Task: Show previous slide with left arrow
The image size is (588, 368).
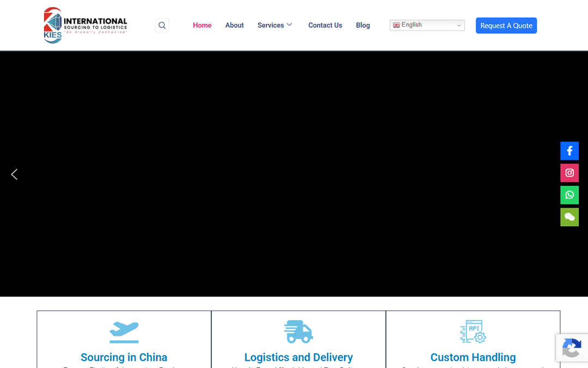Action: (14, 174)
